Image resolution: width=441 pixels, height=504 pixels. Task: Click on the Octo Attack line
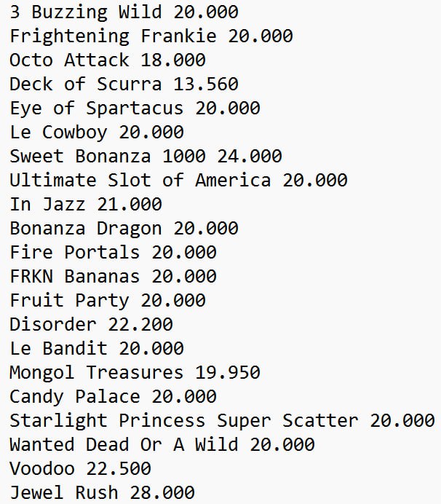[107, 60]
